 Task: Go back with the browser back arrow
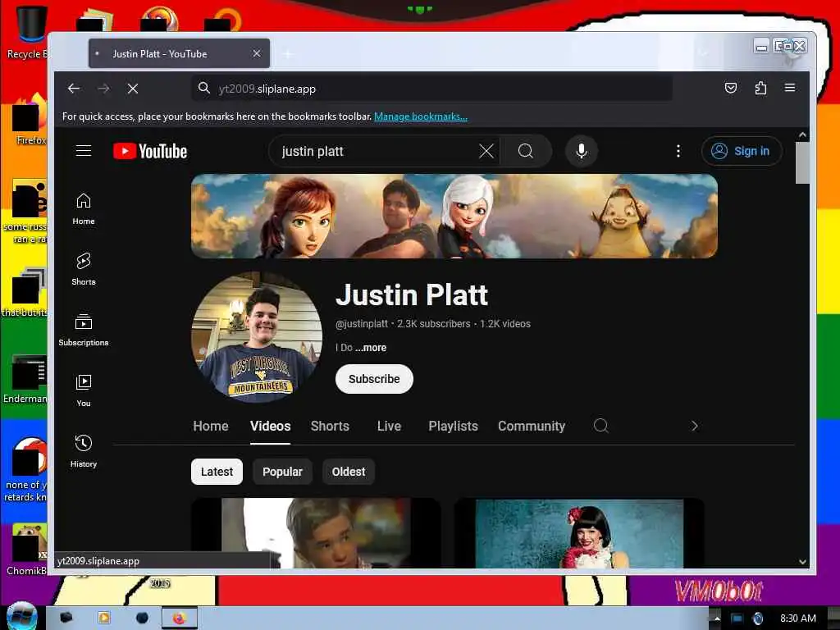point(74,89)
